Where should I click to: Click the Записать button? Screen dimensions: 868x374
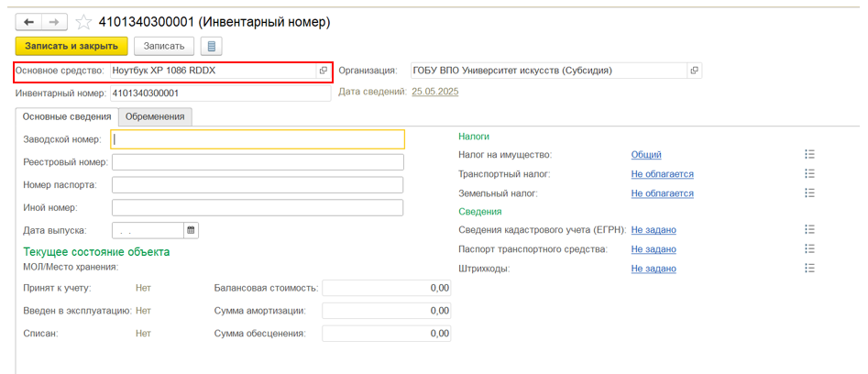[x=164, y=47]
